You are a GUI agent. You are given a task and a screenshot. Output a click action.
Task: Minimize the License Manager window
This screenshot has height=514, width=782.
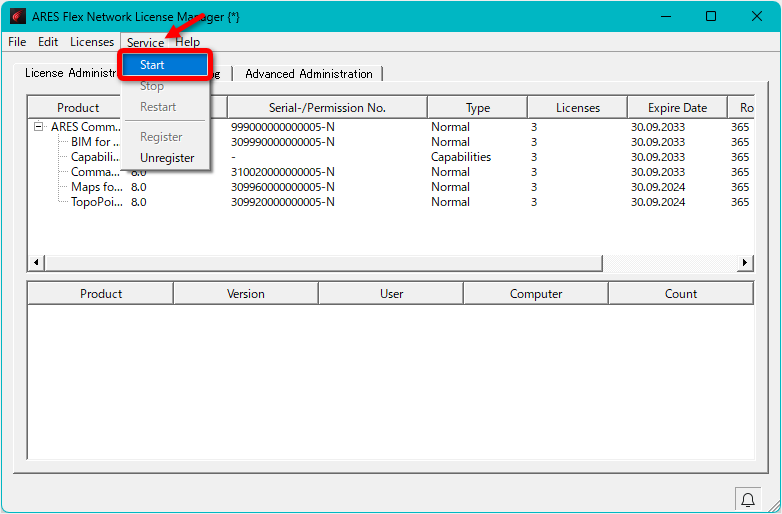pos(666,16)
